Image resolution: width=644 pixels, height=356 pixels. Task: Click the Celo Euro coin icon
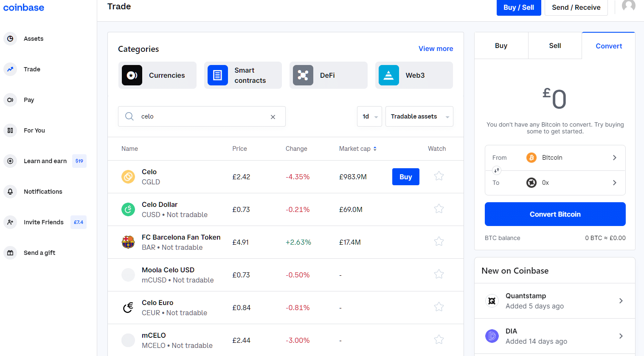pos(128,308)
